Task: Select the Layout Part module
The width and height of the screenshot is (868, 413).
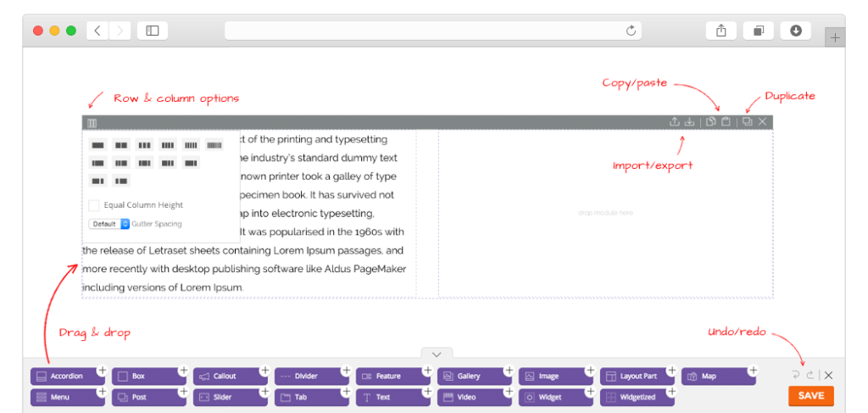Action: (x=637, y=377)
